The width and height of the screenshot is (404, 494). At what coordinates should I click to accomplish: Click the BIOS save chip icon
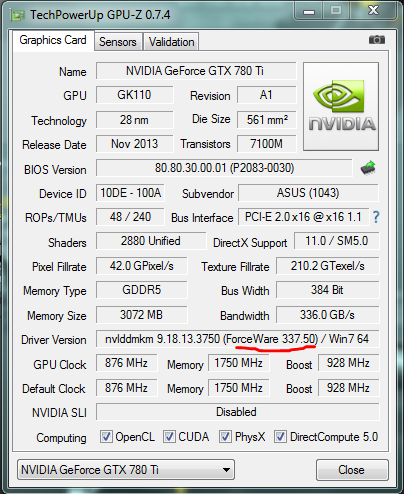(x=368, y=168)
